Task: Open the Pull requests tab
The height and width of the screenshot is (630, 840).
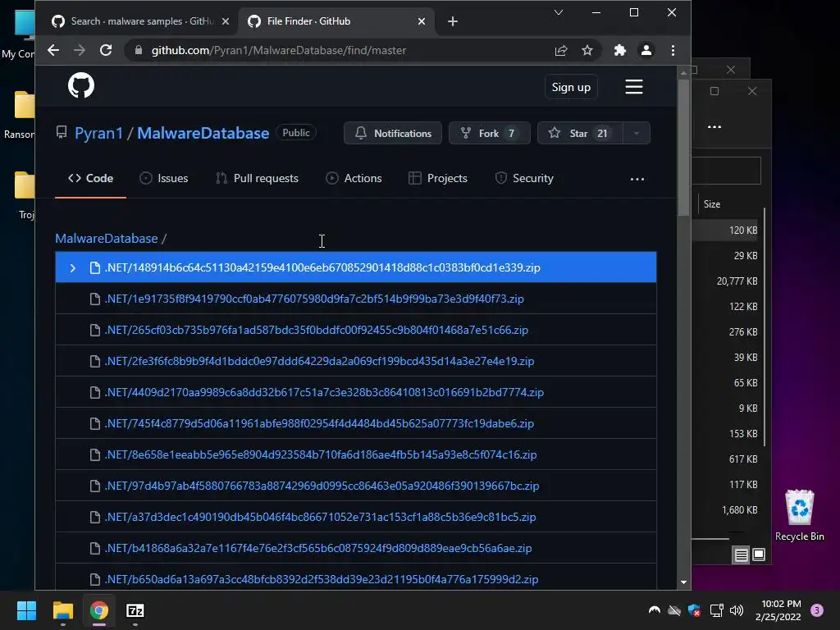Action: [x=257, y=178]
